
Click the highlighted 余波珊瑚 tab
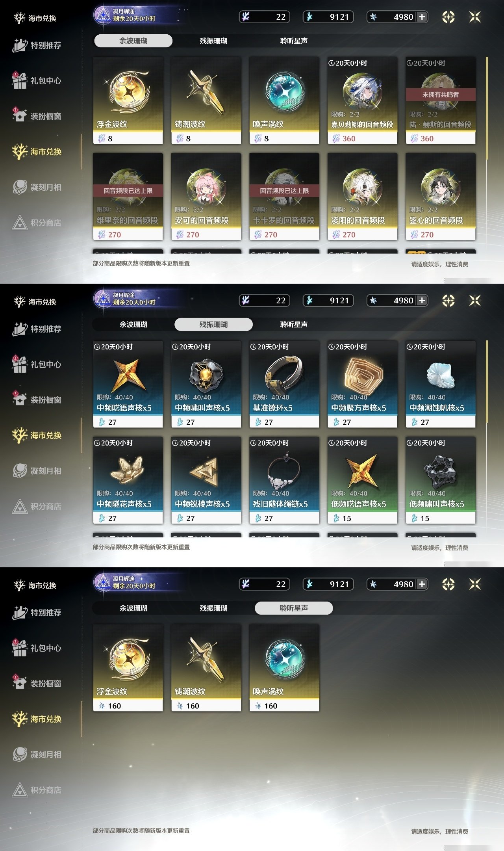[x=133, y=41]
